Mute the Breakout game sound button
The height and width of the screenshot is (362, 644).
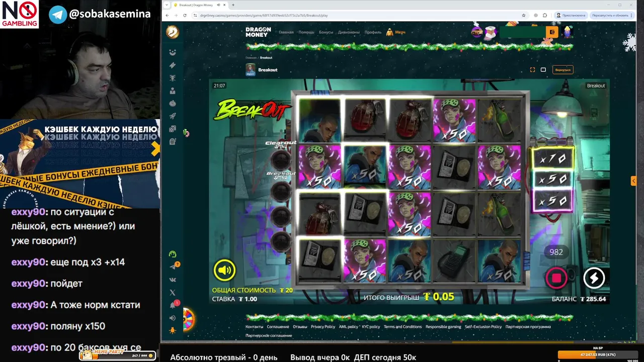(x=224, y=270)
